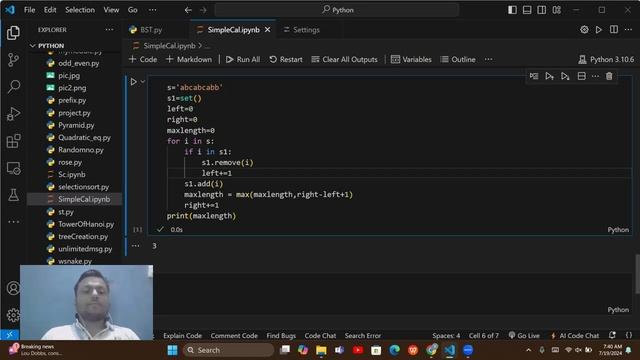Toggle the primary side bar visibility
Viewport: 640px width, 360px height.
[x=512, y=10]
